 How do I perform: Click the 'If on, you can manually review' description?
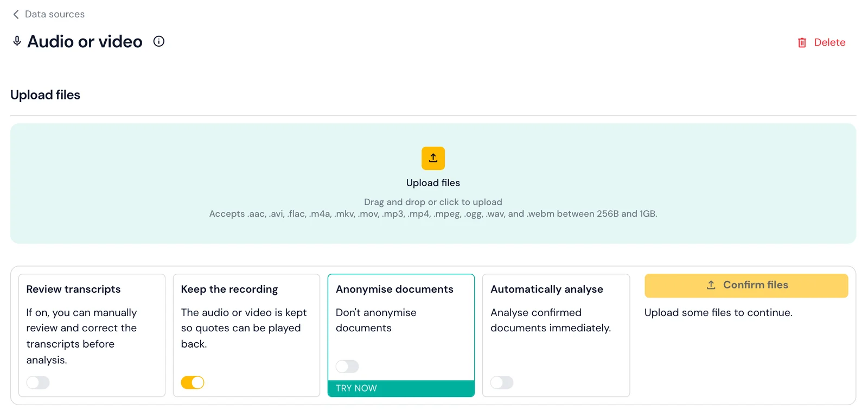[81, 336]
